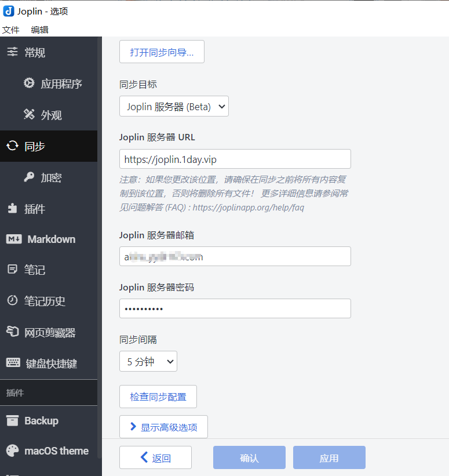449x476 pixels.
Task: Click the Markdown M↓ icon
Action: [x=14, y=239]
